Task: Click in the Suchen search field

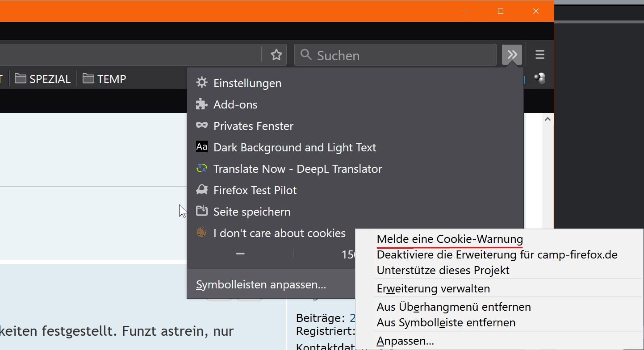Action: pos(402,55)
